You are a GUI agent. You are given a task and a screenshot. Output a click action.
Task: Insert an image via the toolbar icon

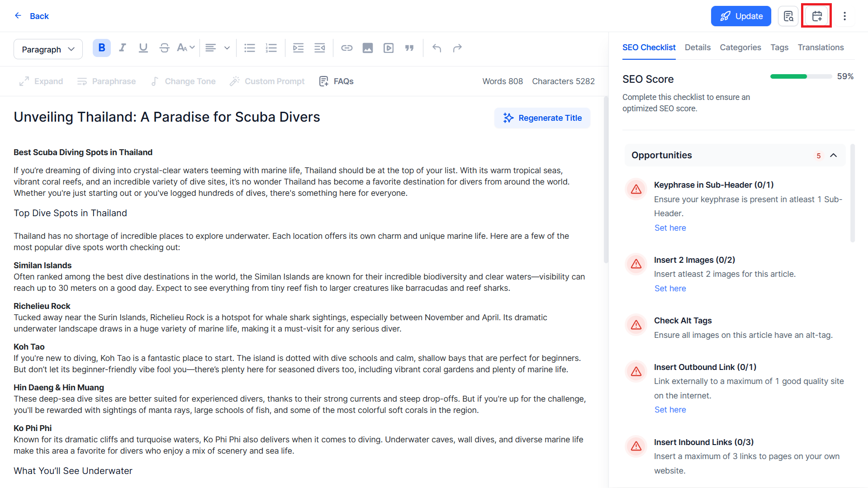[x=368, y=48]
